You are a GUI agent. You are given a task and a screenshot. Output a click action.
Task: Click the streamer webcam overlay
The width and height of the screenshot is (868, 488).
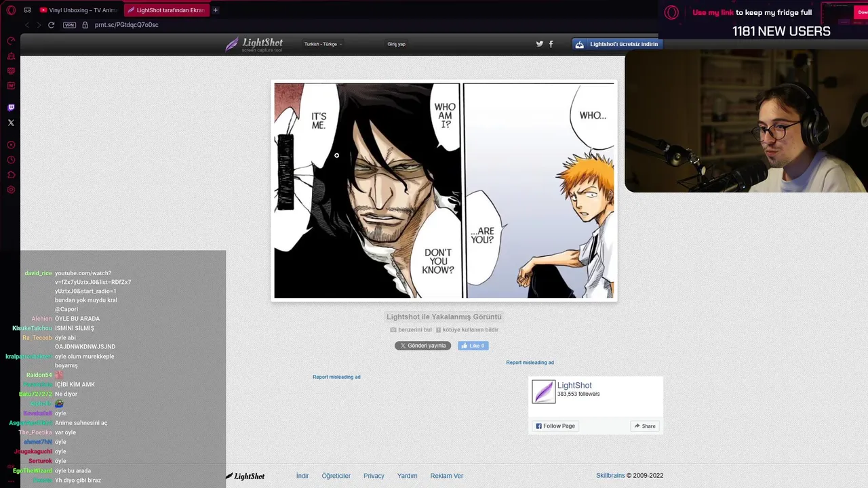[746, 121]
